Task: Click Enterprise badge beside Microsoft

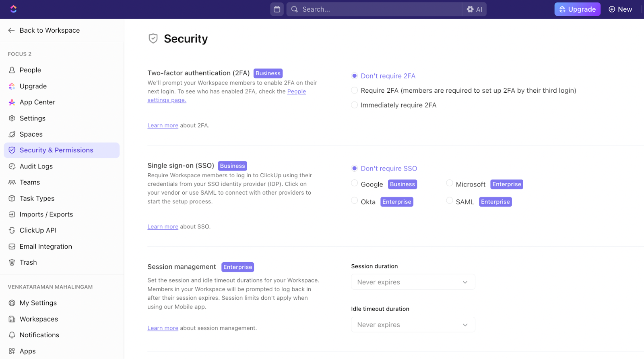Action: click(x=507, y=185)
